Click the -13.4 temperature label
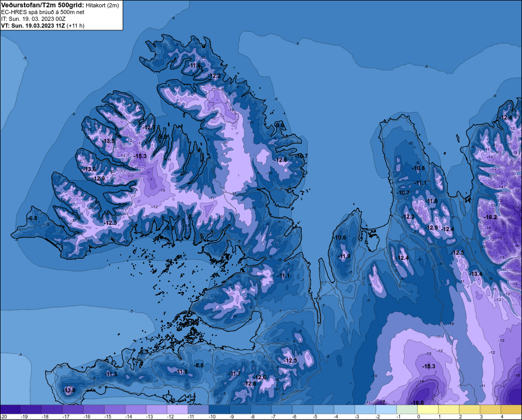 pos(476,274)
